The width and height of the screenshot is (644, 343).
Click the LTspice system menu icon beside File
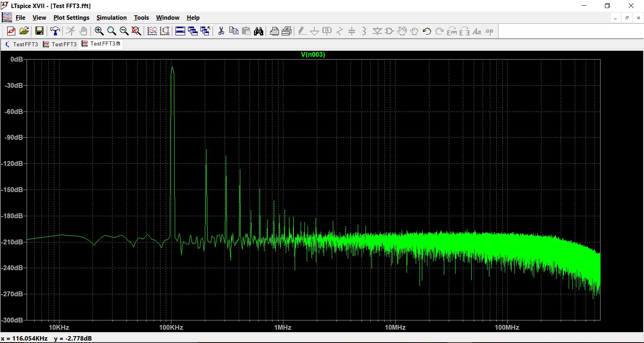click(x=7, y=17)
